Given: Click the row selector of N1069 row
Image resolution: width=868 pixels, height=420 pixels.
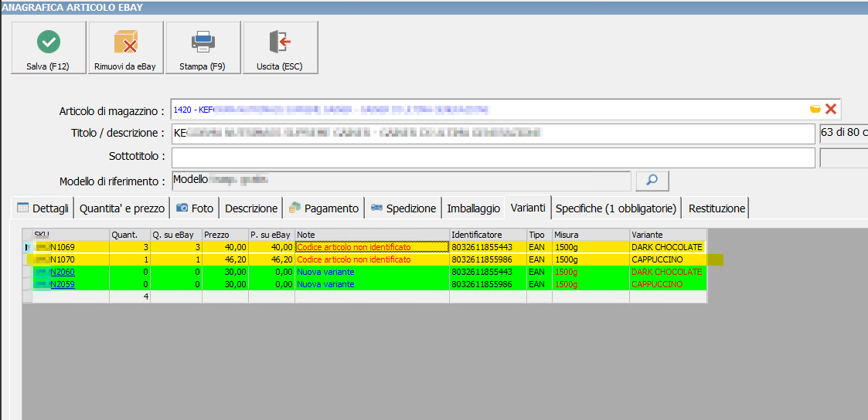Looking at the screenshot, I should (x=27, y=247).
